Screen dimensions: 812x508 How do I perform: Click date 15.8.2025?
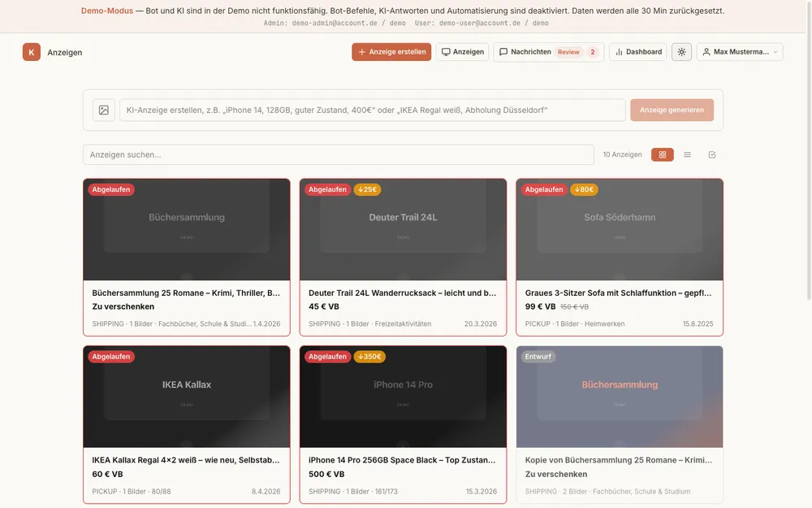[698, 324]
